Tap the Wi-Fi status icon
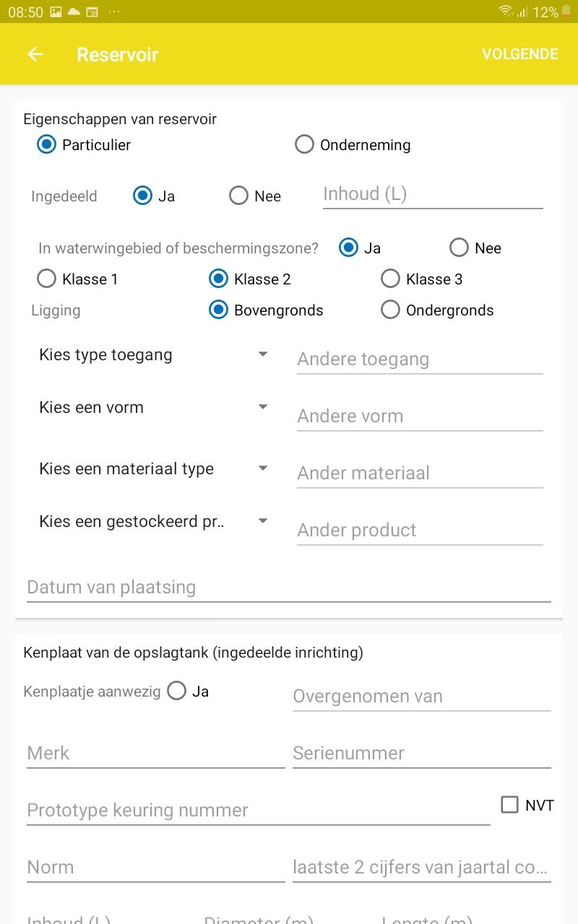 pos(506,12)
